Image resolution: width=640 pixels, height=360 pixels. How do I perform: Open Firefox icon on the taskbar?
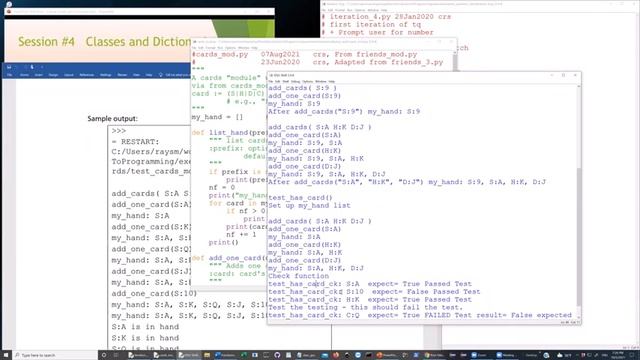pos(336,355)
